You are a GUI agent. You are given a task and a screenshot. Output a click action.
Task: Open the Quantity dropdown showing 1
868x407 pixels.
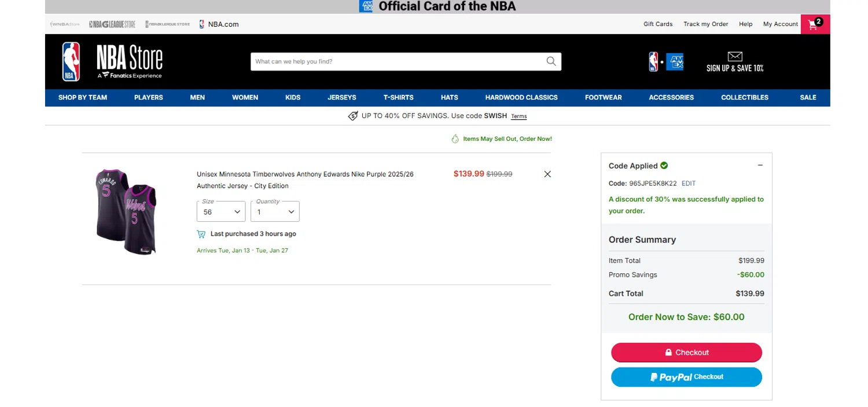pos(275,211)
